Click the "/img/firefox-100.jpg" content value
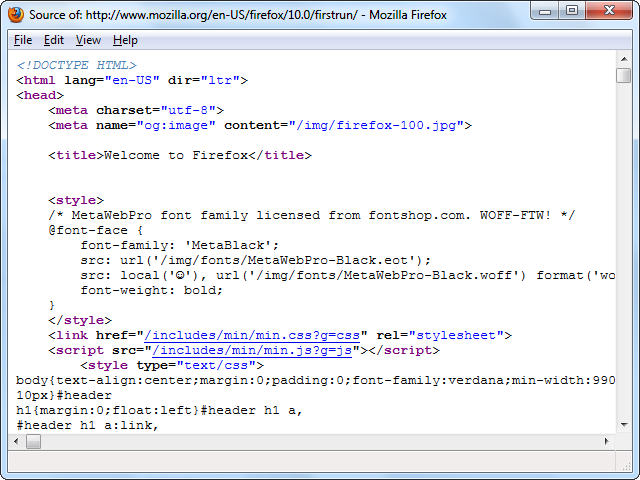Image resolution: width=640 pixels, height=480 pixels. tap(376, 125)
